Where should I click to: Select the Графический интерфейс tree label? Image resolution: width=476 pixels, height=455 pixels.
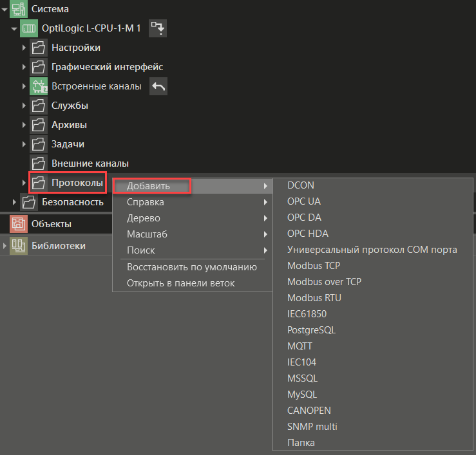107,67
